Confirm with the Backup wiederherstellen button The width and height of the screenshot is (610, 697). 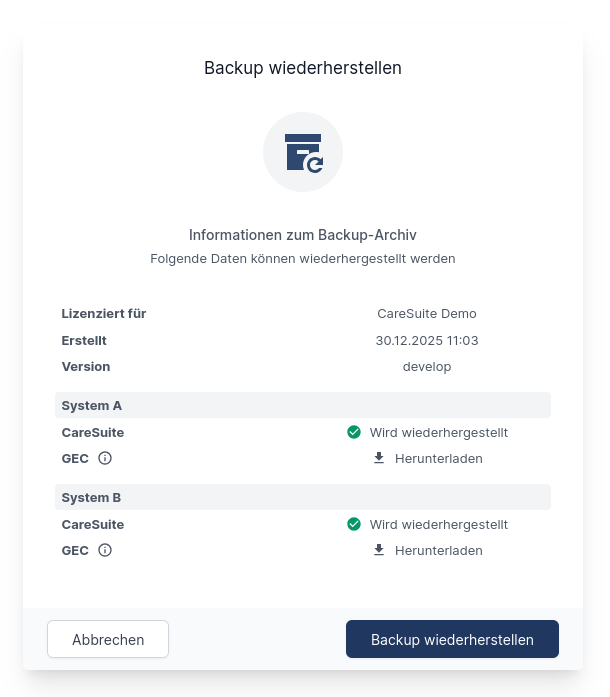pos(452,639)
